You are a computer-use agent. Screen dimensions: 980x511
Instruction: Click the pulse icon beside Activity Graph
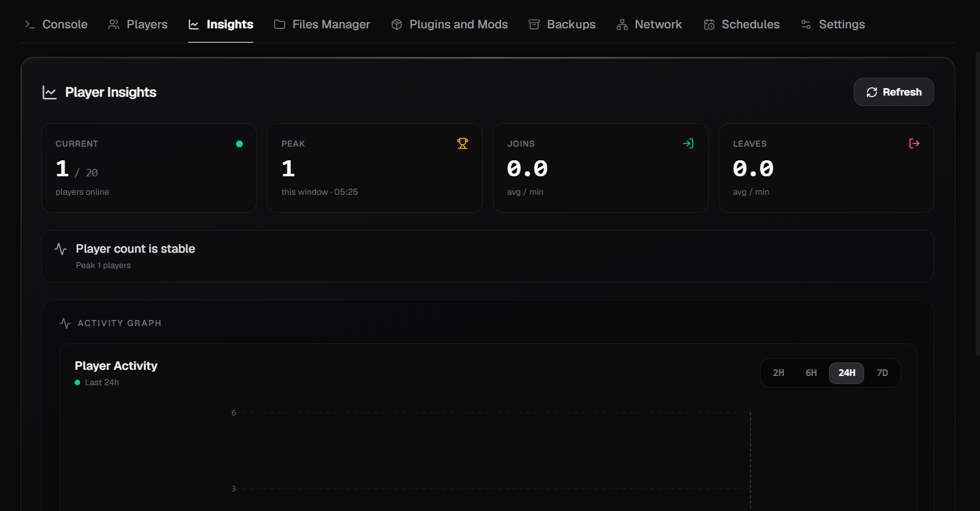(x=65, y=323)
